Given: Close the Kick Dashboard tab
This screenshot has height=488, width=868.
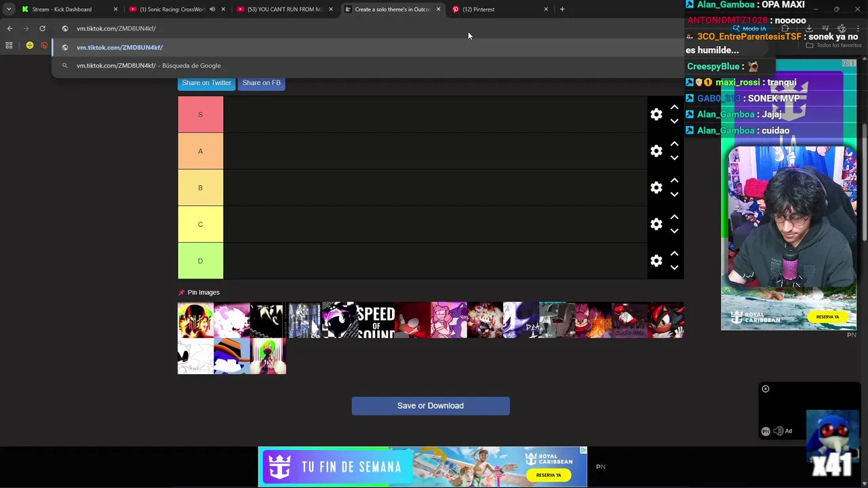Looking at the screenshot, I should [x=115, y=9].
